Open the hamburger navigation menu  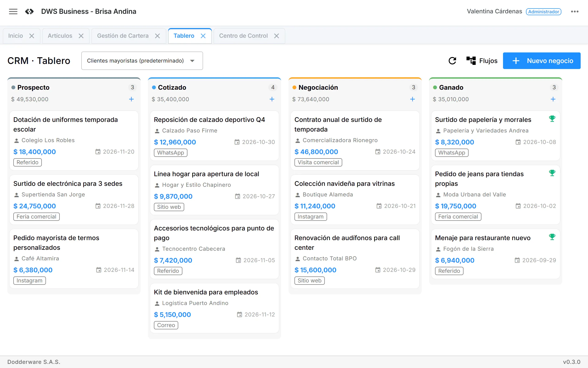coord(13,11)
